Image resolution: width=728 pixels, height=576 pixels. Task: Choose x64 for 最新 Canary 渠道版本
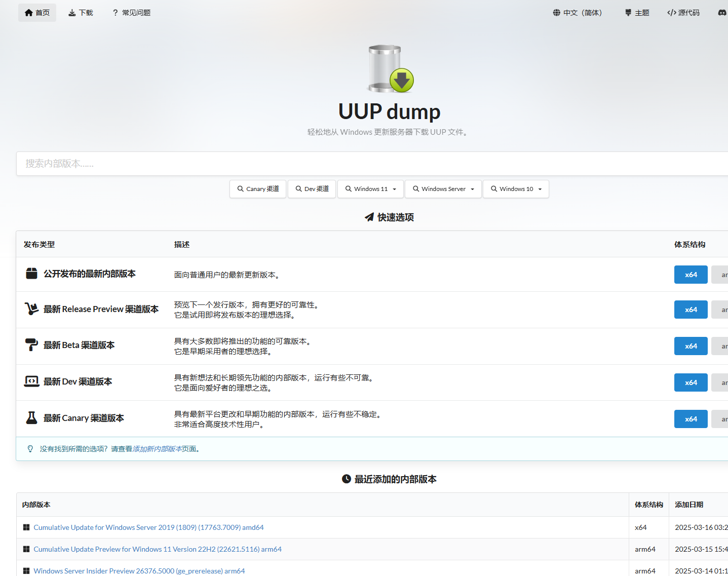(x=691, y=419)
